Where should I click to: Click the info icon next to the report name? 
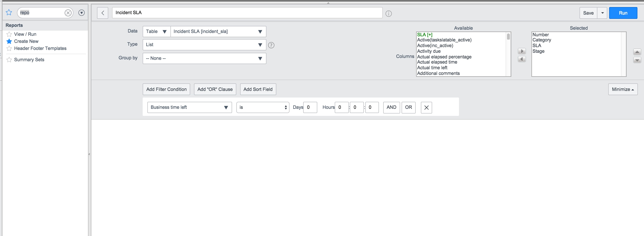pyautogui.click(x=389, y=13)
